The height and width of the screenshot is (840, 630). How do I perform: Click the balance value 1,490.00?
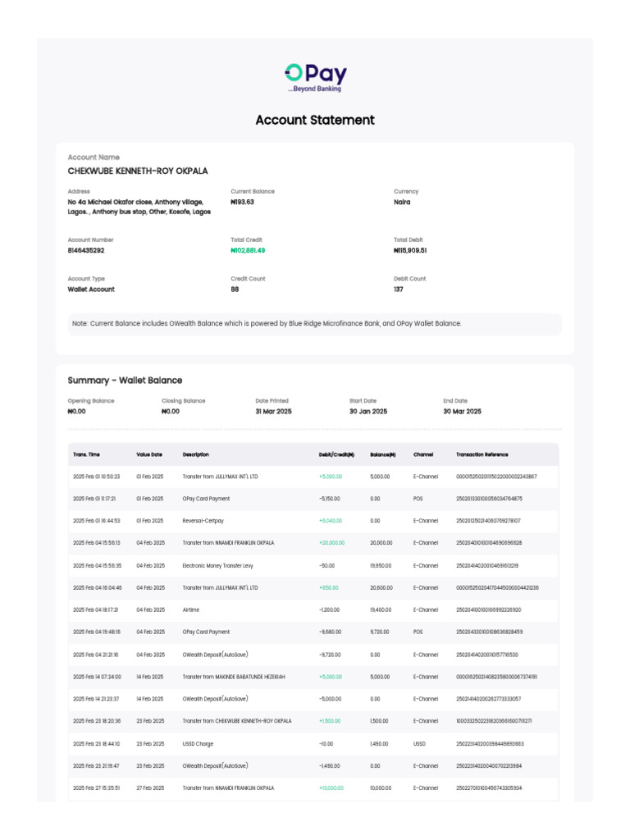click(x=379, y=743)
